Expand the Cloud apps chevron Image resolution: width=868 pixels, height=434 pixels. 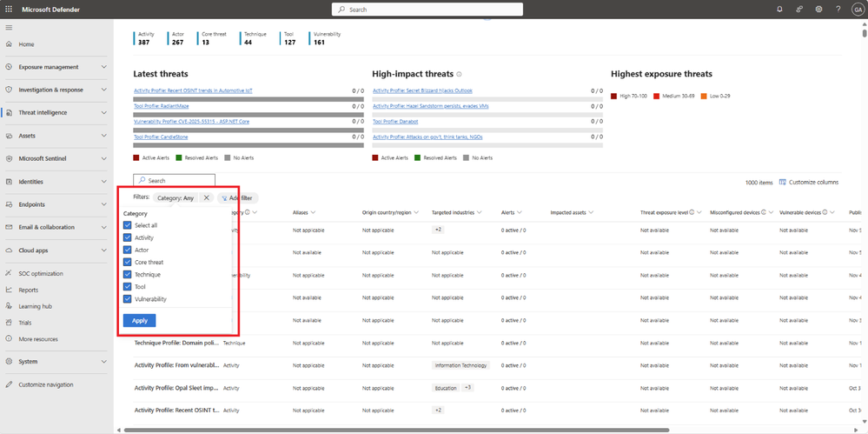point(104,250)
